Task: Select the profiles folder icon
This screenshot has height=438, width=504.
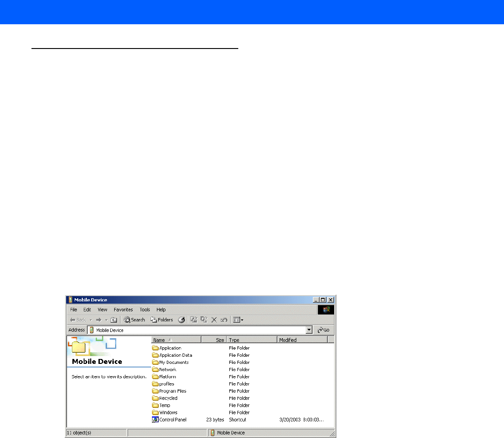Action: tap(155, 384)
